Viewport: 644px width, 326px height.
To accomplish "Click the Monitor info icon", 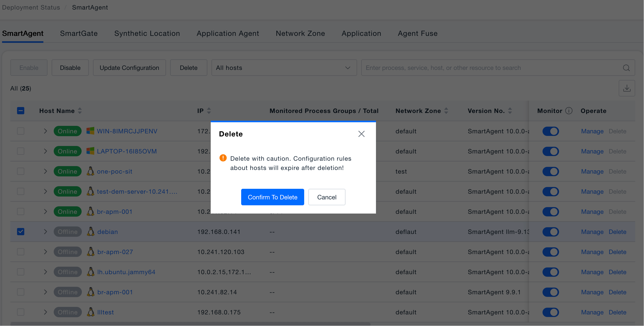I will (569, 111).
